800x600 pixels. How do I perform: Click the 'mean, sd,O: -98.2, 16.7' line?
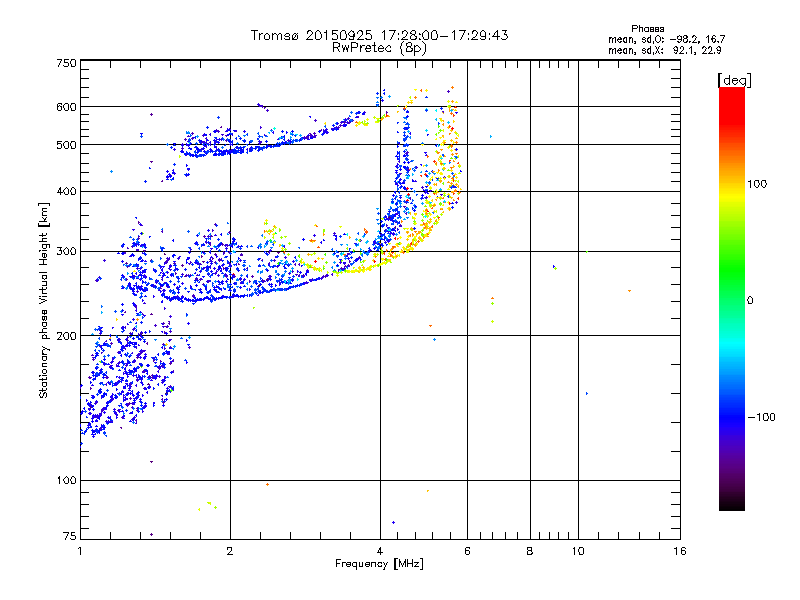point(666,39)
